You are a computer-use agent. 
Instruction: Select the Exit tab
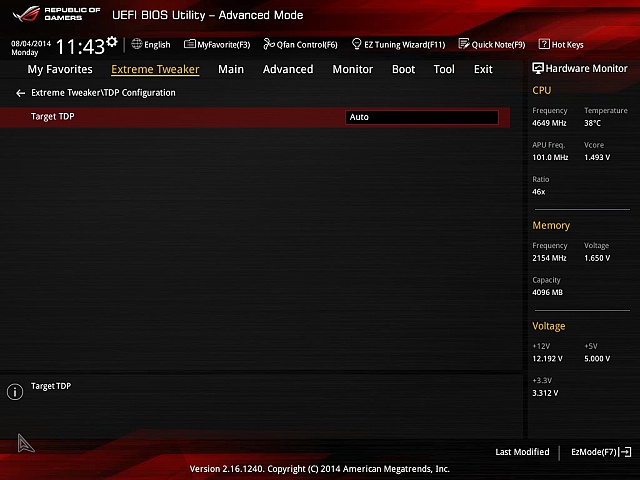(483, 69)
